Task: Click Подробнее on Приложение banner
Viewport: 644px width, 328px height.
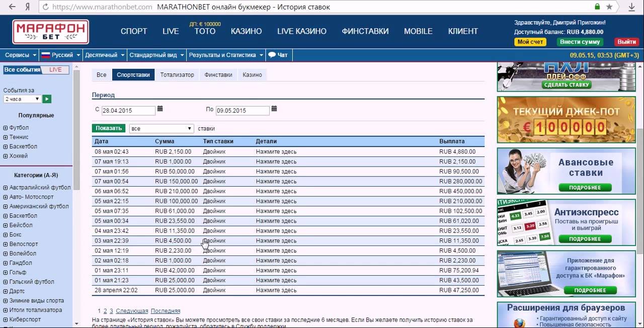Action: (590, 290)
